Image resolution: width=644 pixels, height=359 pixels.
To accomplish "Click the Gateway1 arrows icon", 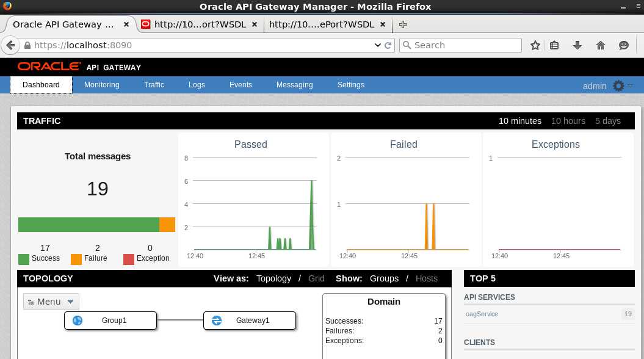I will click(217, 321).
